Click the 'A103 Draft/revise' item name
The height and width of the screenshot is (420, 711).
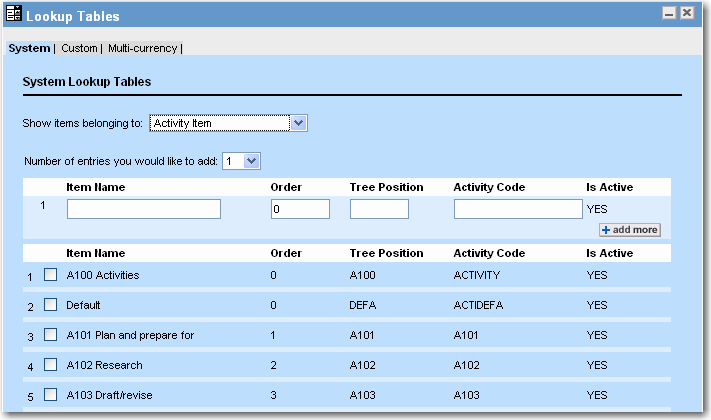[x=109, y=395]
